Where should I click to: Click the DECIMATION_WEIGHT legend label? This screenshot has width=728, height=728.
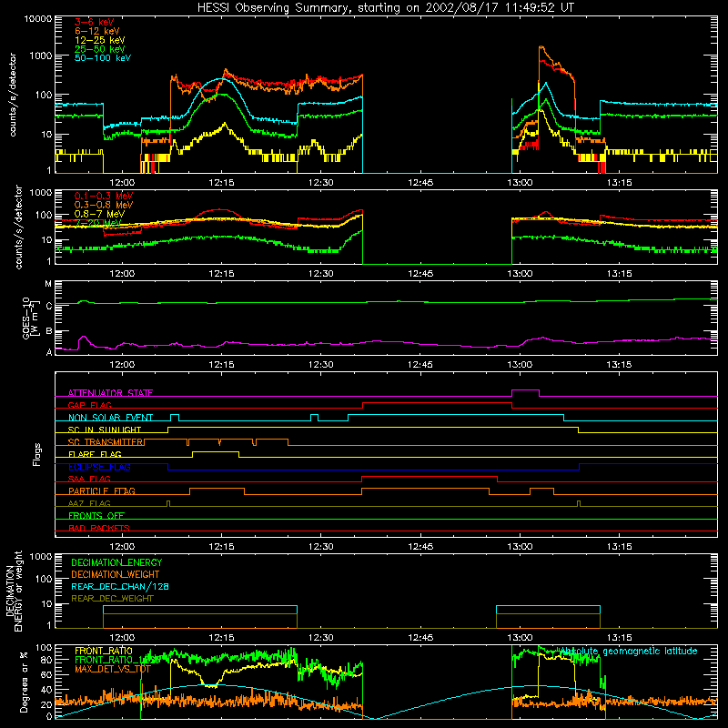[116, 574]
